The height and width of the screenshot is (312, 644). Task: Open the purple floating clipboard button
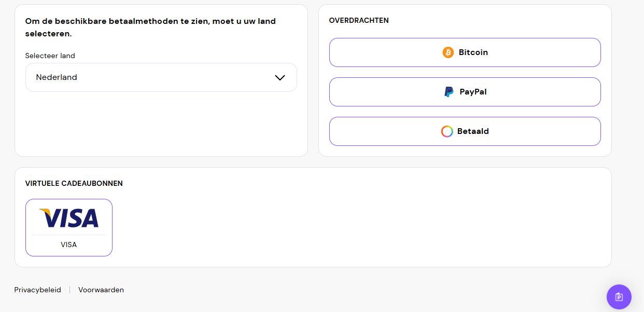tap(619, 297)
